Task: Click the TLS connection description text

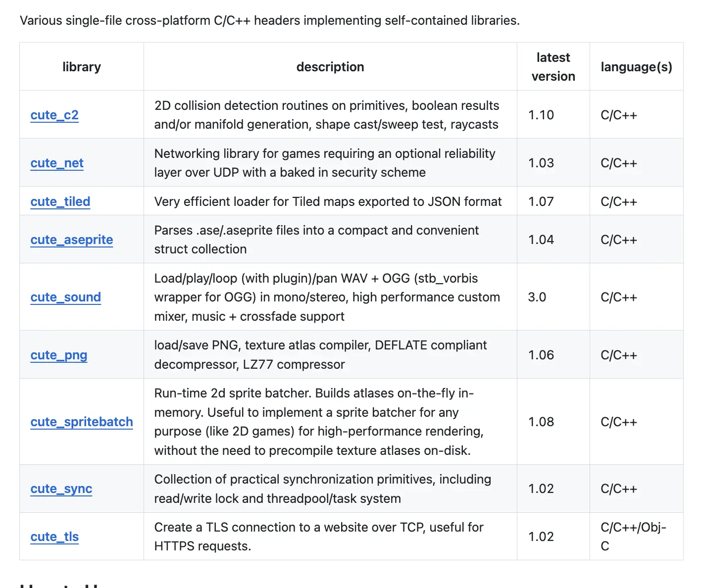Action: [x=319, y=537]
